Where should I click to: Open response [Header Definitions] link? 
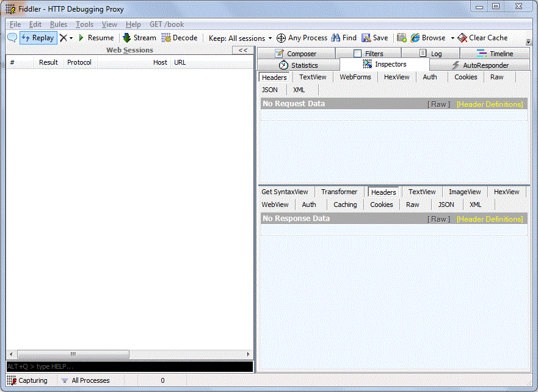(x=490, y=219)
